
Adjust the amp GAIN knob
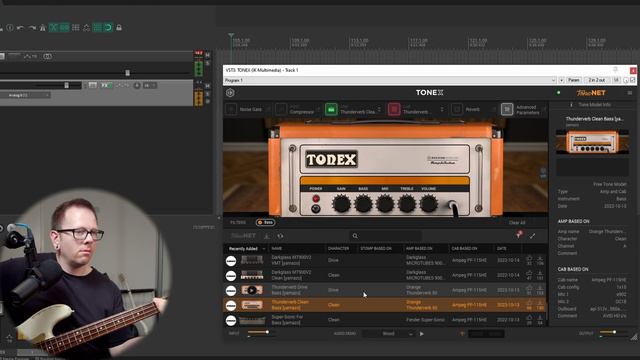(x=341, y=203)
